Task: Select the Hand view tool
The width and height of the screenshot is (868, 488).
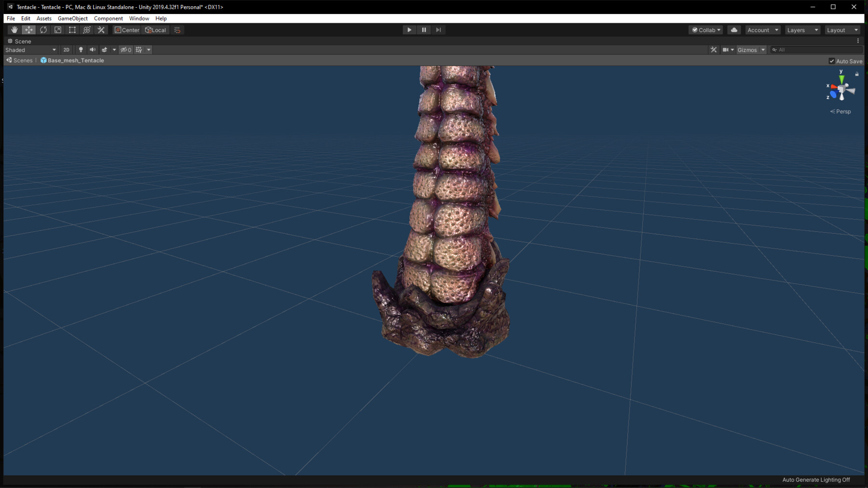Action: click(14, 29)
